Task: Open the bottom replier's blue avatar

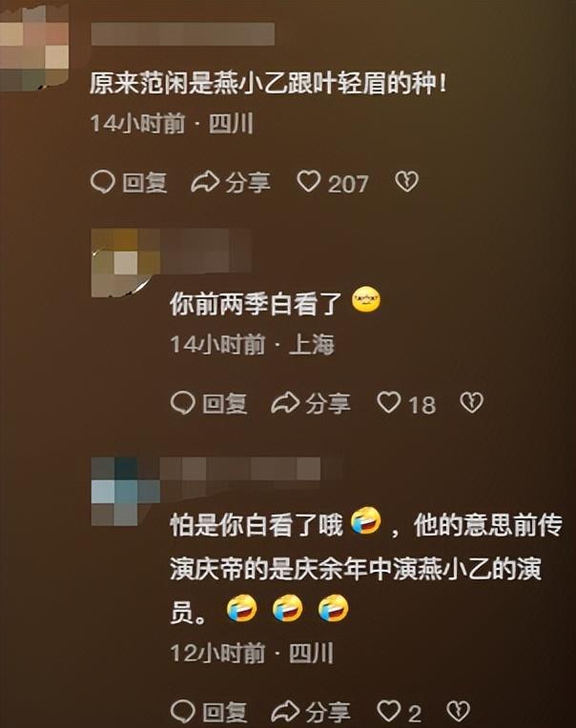Action: point(126,492)
